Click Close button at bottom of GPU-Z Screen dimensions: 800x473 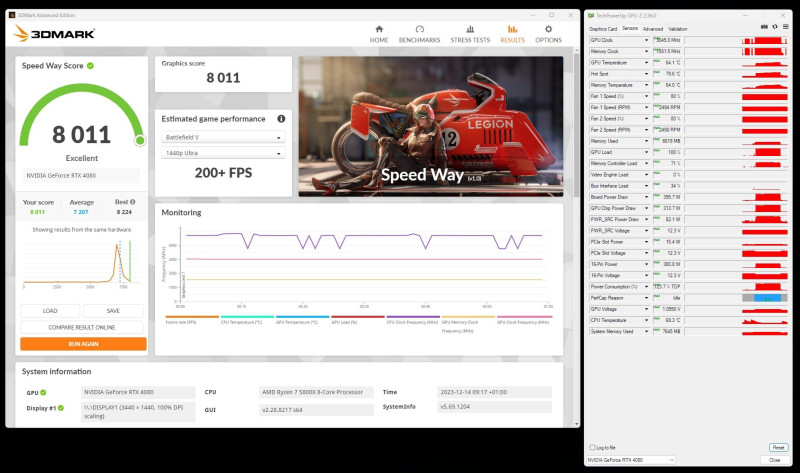pyautogui.click(x=774, y=460)
